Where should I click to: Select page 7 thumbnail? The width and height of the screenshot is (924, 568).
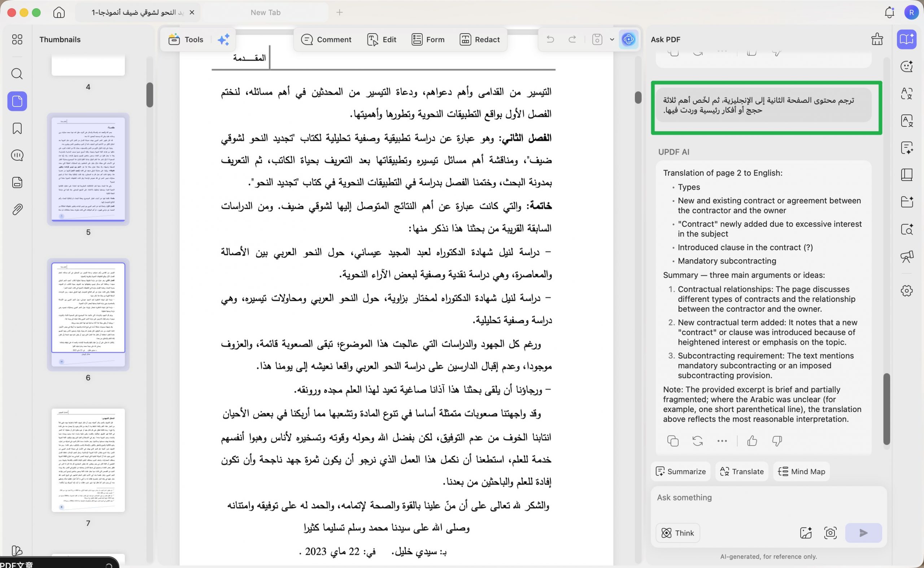(x=88, y=460)
